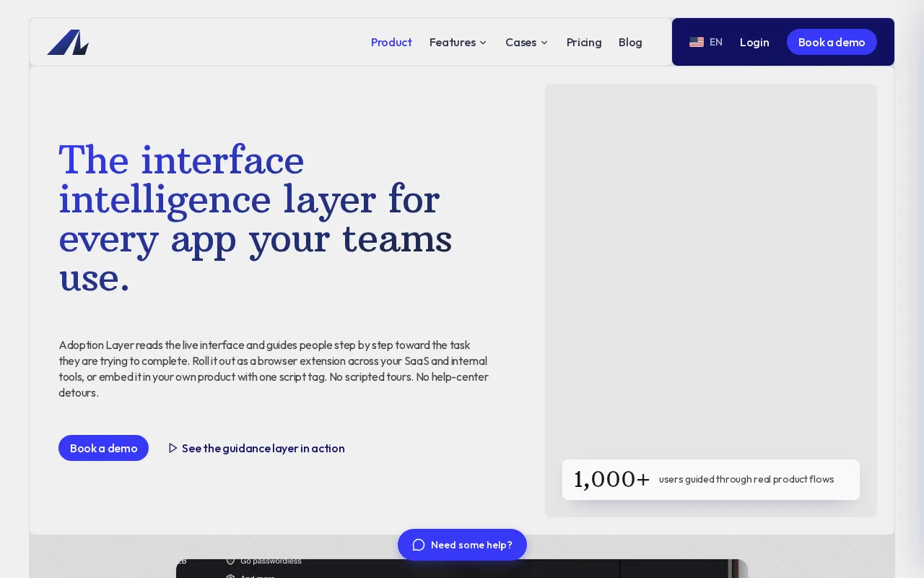Viewport: 924px width, 578px height.
Task: Open the EN language selector
Action: coord(706,42)
